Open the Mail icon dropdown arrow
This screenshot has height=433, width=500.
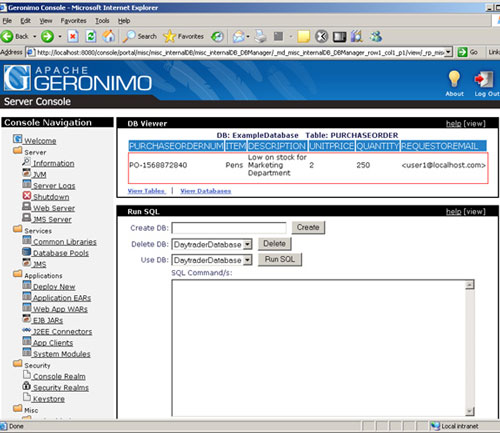[248, 36]
